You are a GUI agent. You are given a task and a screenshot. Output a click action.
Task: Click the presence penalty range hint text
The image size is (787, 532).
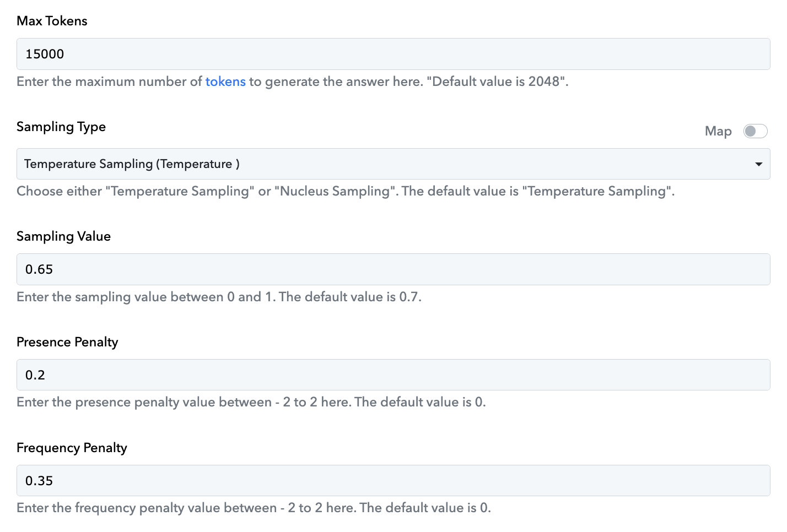251,402
